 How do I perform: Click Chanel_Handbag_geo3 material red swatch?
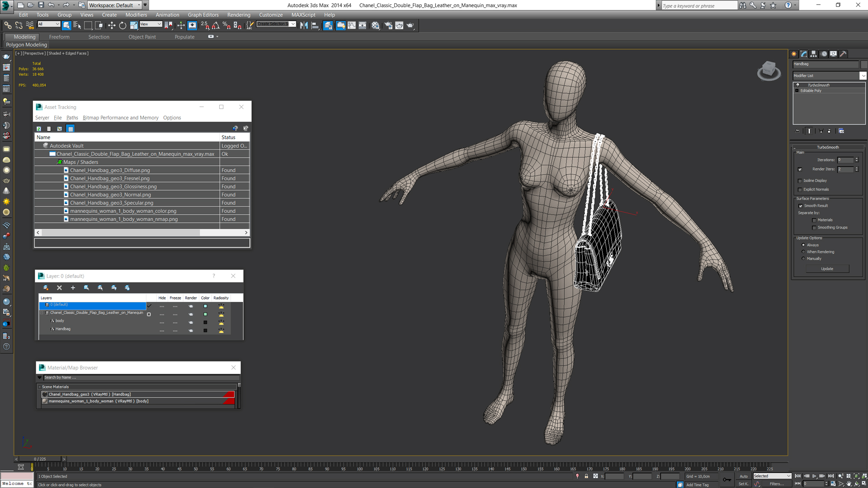click(228, 394)
